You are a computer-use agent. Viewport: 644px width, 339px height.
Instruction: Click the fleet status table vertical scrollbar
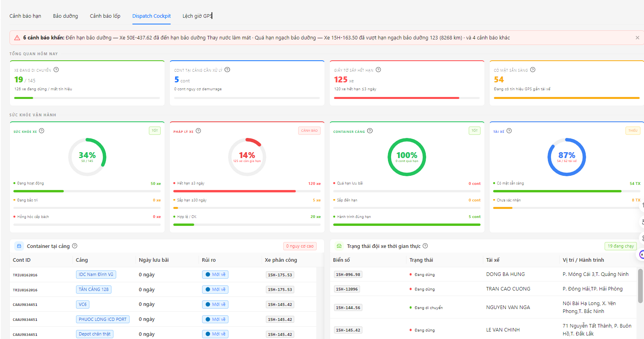point(640,286)
